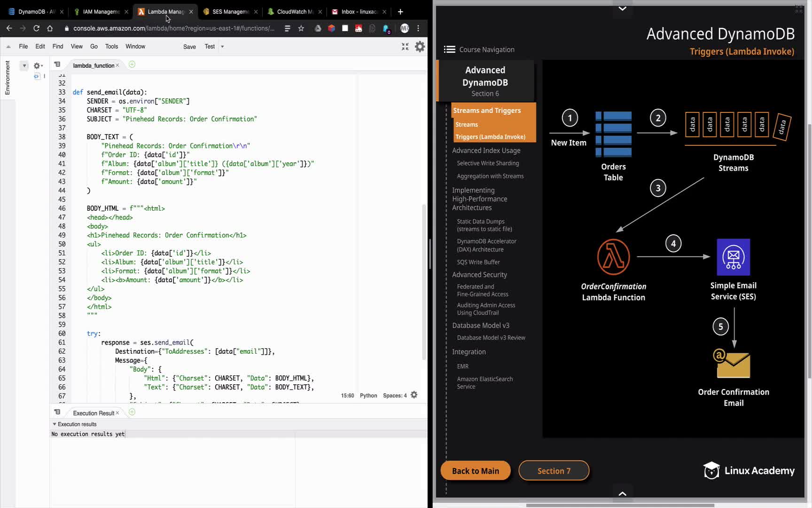Exit fullscreen mode in the code editor
This screenshot has height=508, width=812.
coord(405,47)
